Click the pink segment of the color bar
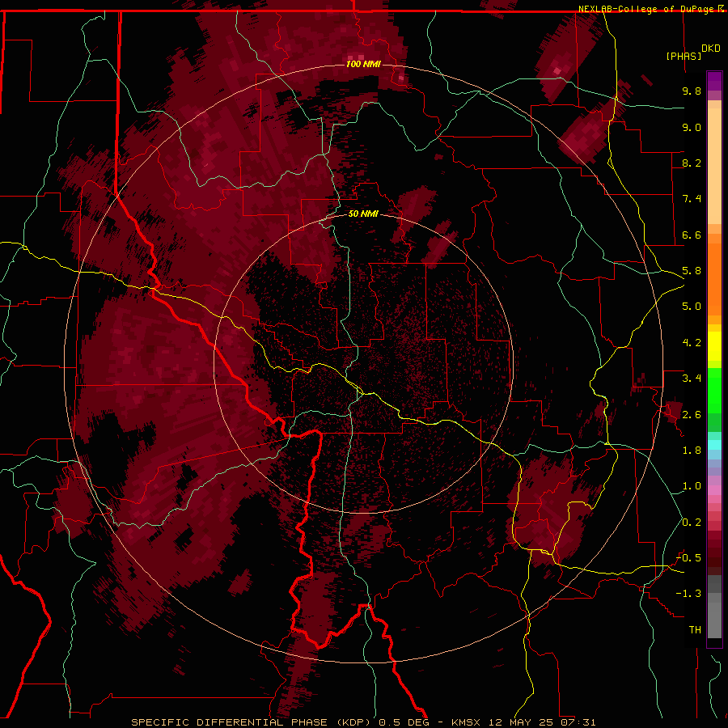Screen dimensions: 728x728 tap(714, 490)
